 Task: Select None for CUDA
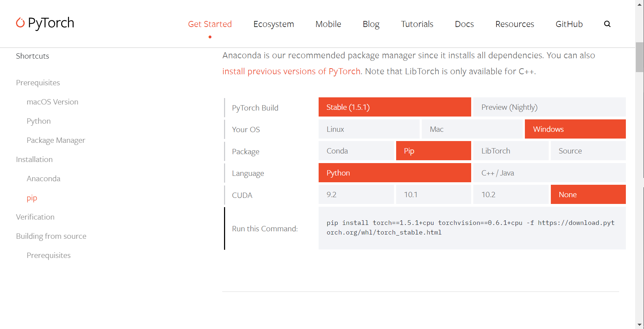tap(588, 194)
